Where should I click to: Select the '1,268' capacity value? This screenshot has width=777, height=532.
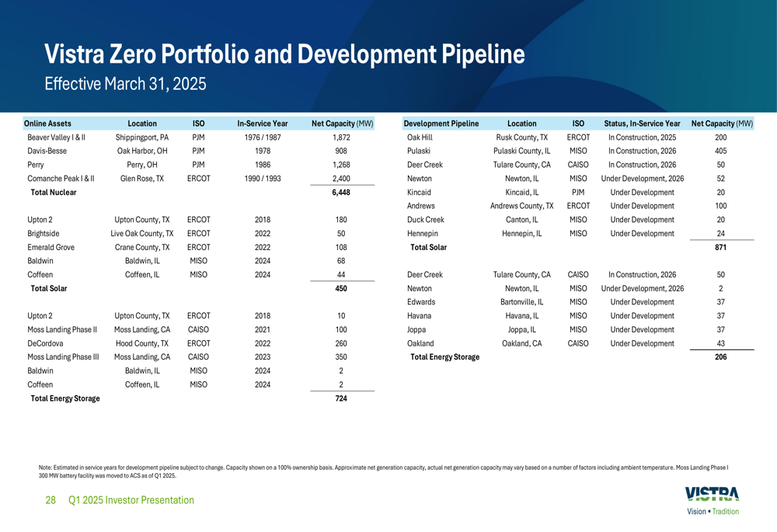341,165
